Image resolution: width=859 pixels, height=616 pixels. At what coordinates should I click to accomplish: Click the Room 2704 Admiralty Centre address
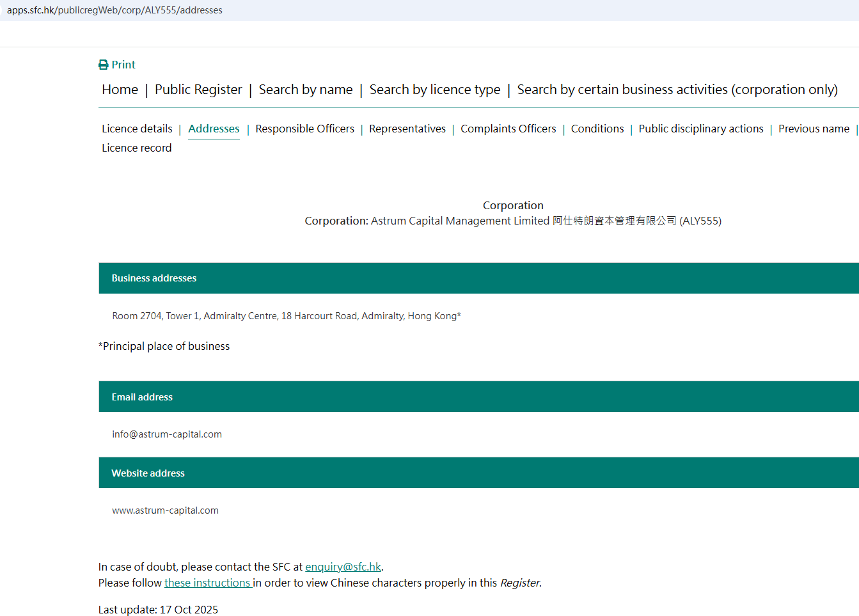287,316
